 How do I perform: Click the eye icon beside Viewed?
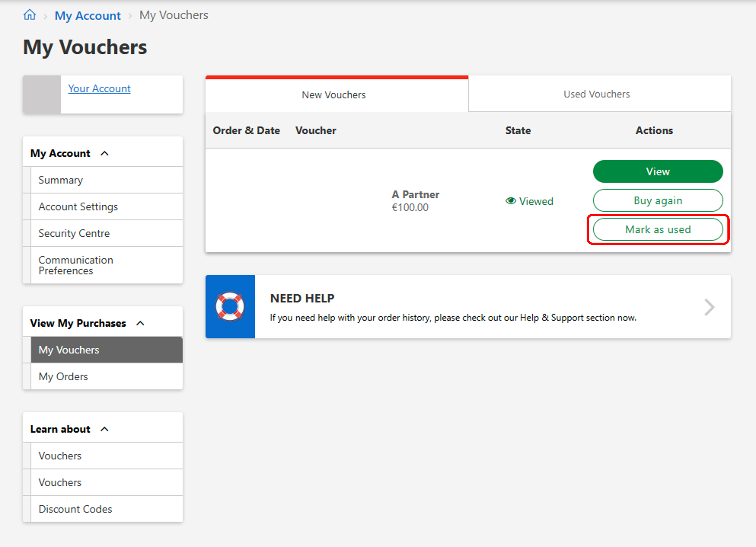pos(511,201)
